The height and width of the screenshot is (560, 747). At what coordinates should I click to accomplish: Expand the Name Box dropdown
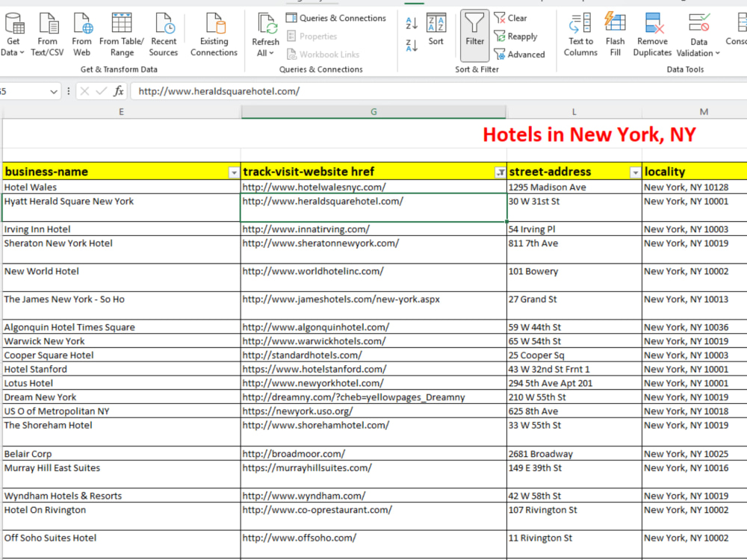[54, 91]
